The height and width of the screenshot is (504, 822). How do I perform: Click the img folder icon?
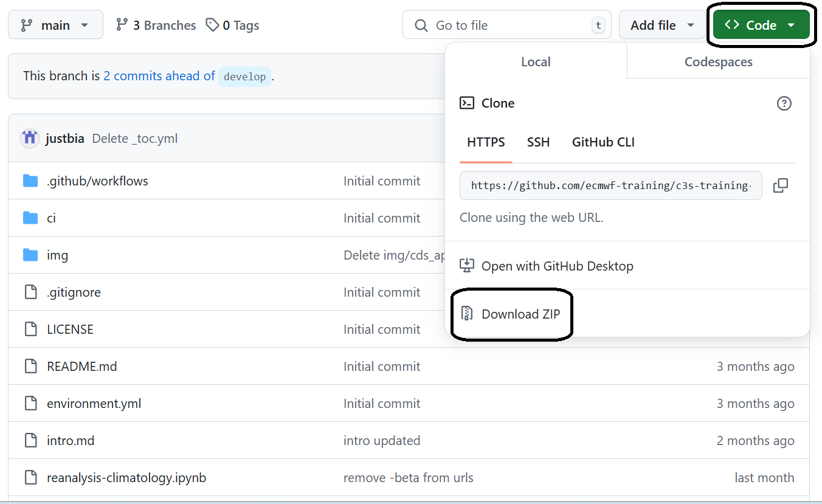(x=30, y=255)
